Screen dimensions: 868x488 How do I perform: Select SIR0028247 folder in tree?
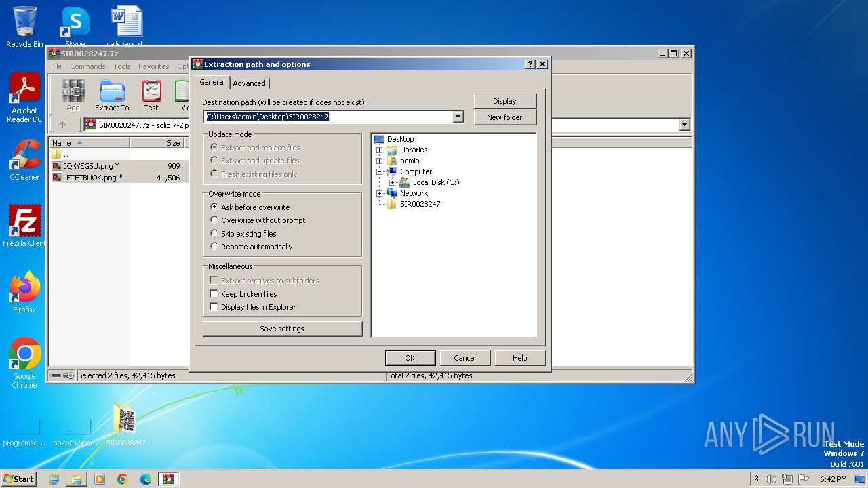pyautogui.click(x=414, y=204)
